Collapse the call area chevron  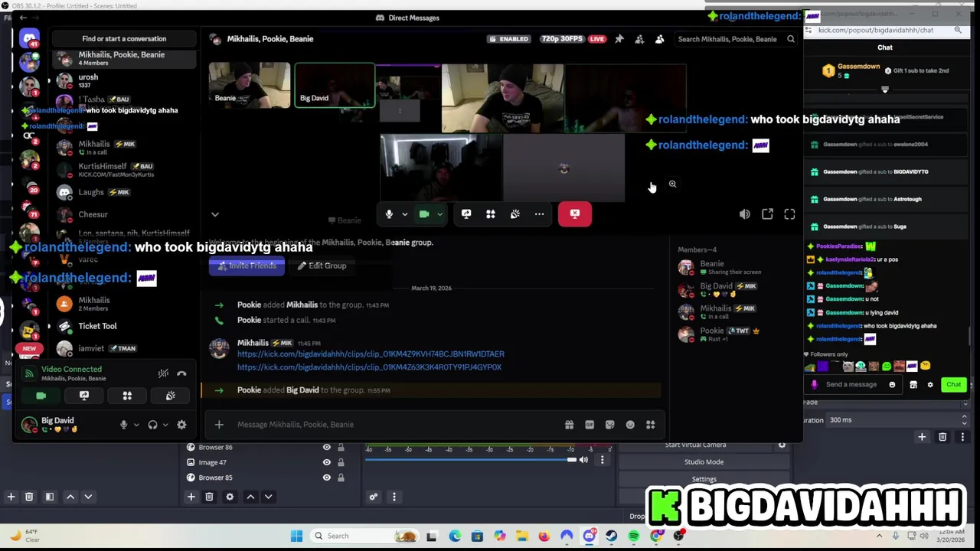point(215,214)
